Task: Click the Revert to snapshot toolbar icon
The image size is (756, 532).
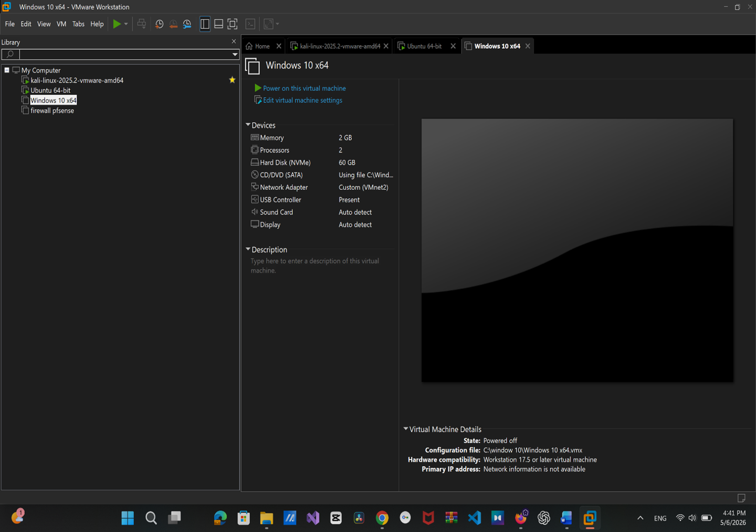Action: coord(173,24)
